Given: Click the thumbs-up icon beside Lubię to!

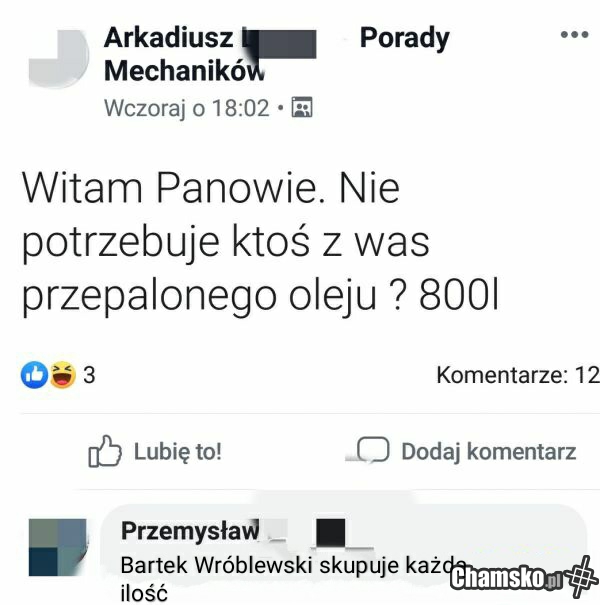Looking at the screenshot, I should 105,451.
